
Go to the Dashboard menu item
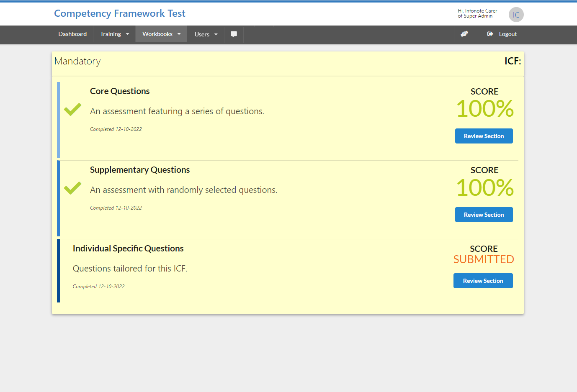tap(72, 34)
